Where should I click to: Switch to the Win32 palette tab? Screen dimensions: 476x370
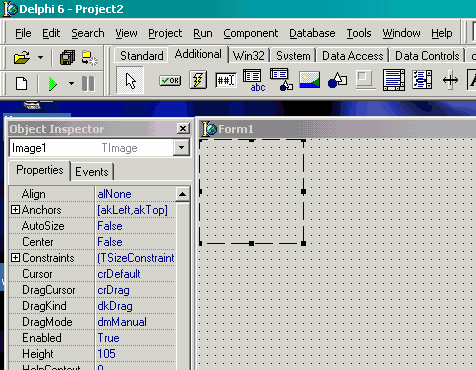click(x=249, y=56)
